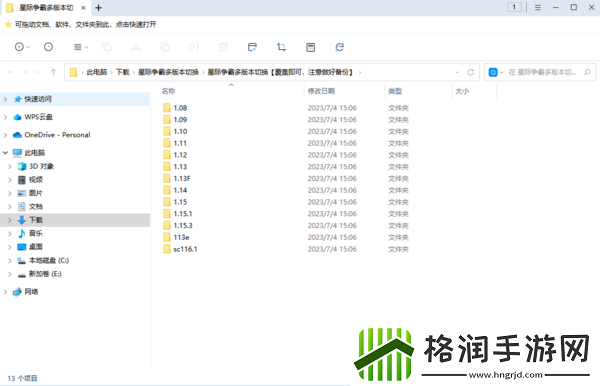Select the 1.10 folder
The width and height of the screenshot is (600, 386).
(x=180, y=131)
